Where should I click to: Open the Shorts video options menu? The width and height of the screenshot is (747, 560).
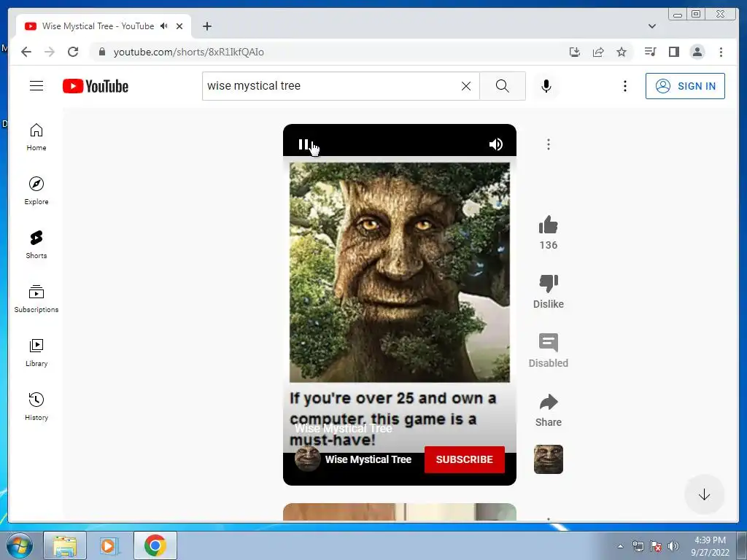pyautogui.click(x=549, y=144)
